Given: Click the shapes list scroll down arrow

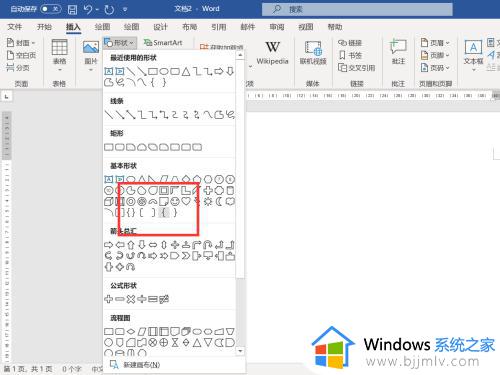Looking at the screenshot, I should tap(240, 351).
